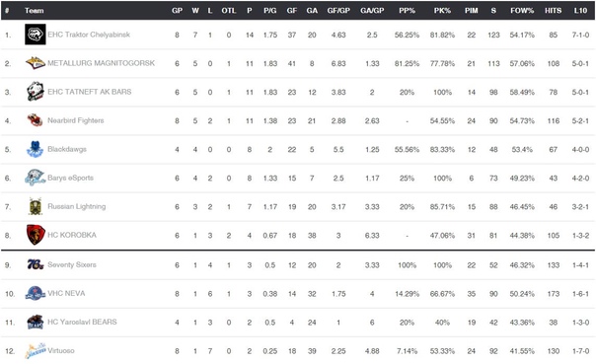Sort table by the GP column header
This screenshot has height=364, width=596.
pos(178,11)
